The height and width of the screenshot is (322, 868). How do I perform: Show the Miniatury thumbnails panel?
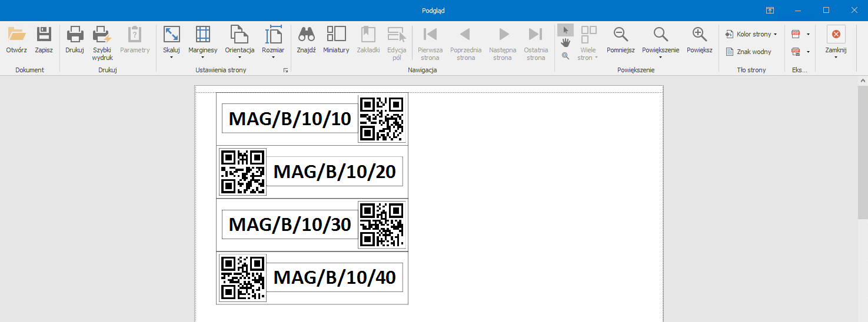(x=336, y=40)
